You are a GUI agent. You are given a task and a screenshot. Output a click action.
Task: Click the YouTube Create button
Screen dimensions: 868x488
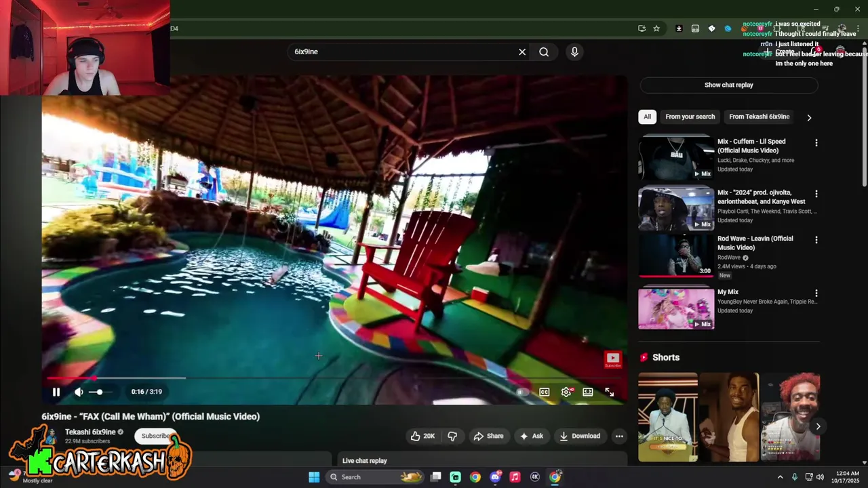(780, 52)
